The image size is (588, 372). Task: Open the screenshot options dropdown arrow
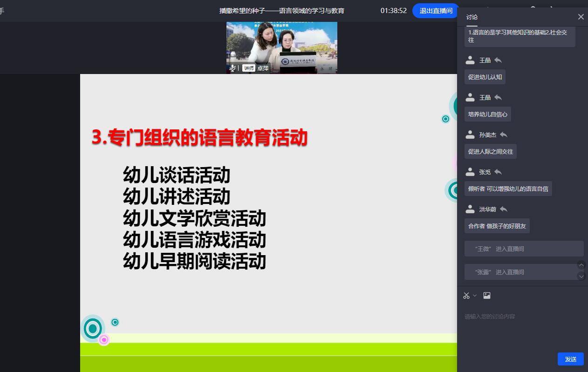pos(475,295)
